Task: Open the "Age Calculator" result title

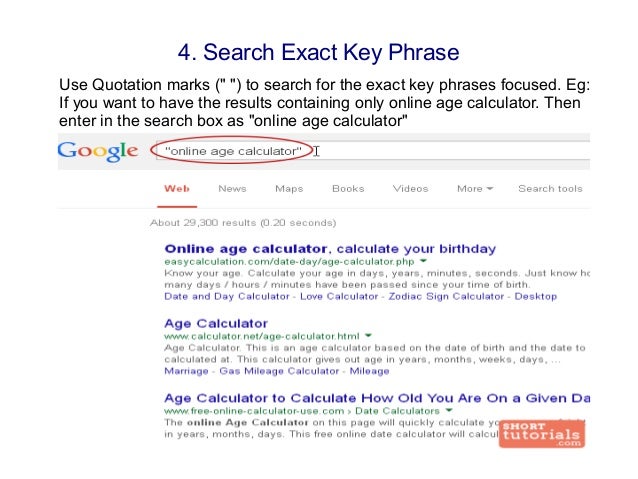Action: click(216, 324)
